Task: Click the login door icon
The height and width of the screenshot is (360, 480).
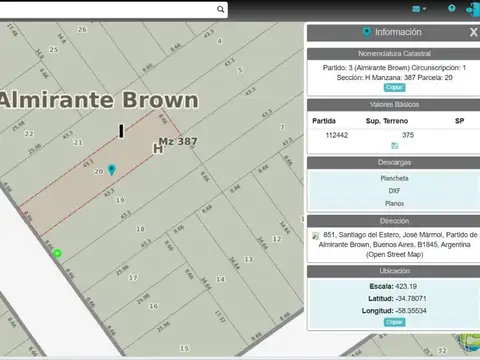Action: [x=473, y=9]
